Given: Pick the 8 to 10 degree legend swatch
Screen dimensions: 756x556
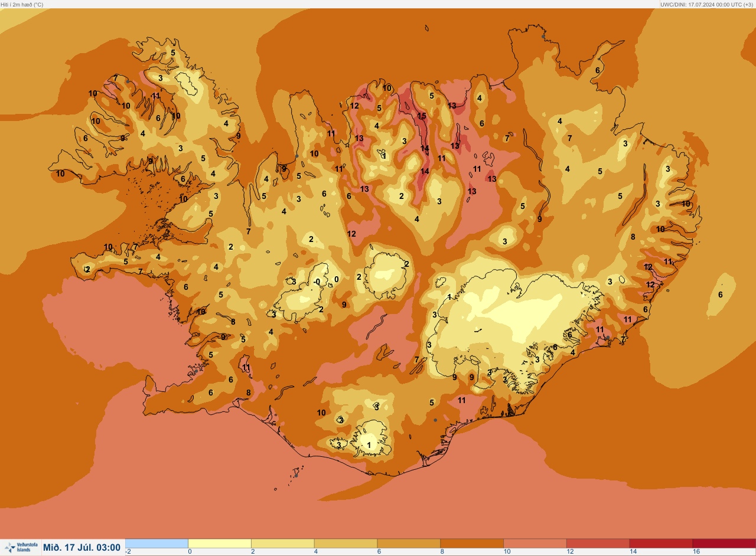Looking at the screenshot, I should pyautogui.click(x=472, y=543).
